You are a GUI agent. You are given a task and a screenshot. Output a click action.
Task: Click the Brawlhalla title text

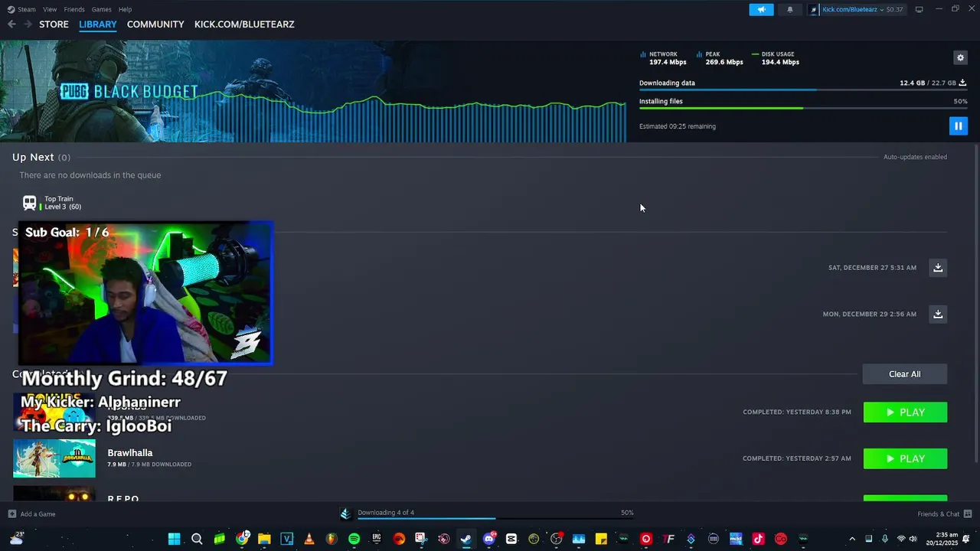pyautogui.click(x=130, y=453)
